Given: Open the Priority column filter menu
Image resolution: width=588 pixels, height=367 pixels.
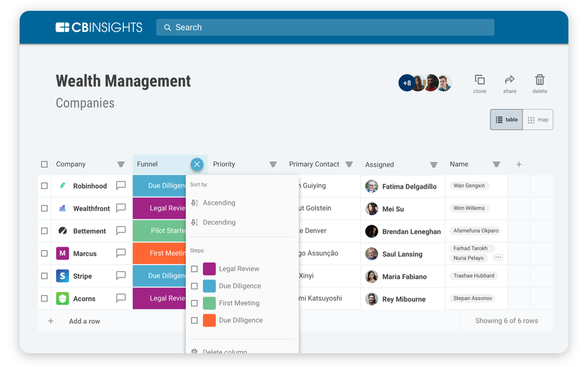Looking at the screenshot, I should coord(273,164).
